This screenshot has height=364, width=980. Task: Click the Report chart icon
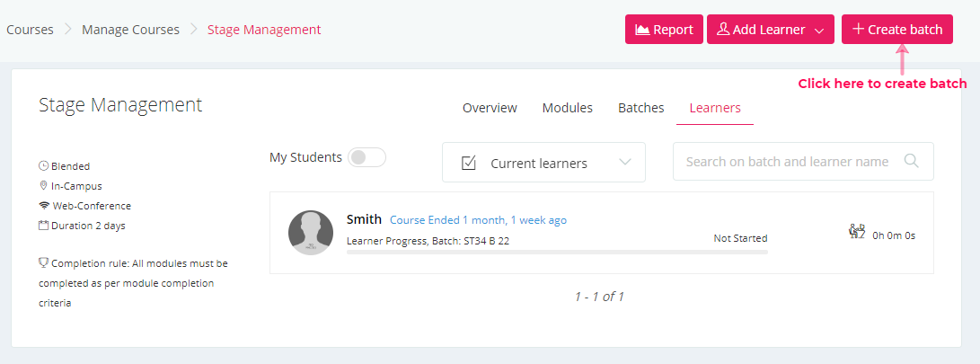pyautogui.click(x=642, y=30)
